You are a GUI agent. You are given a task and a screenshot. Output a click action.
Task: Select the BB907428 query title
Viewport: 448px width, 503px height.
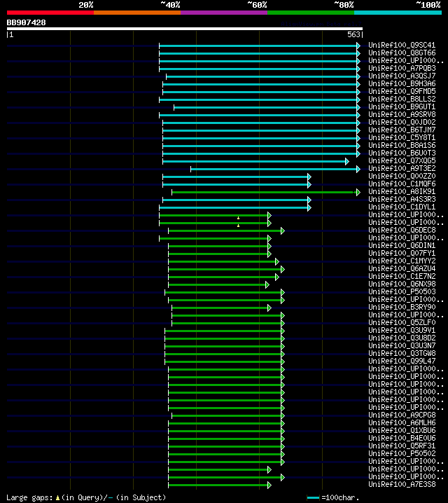tap(27, 22)
